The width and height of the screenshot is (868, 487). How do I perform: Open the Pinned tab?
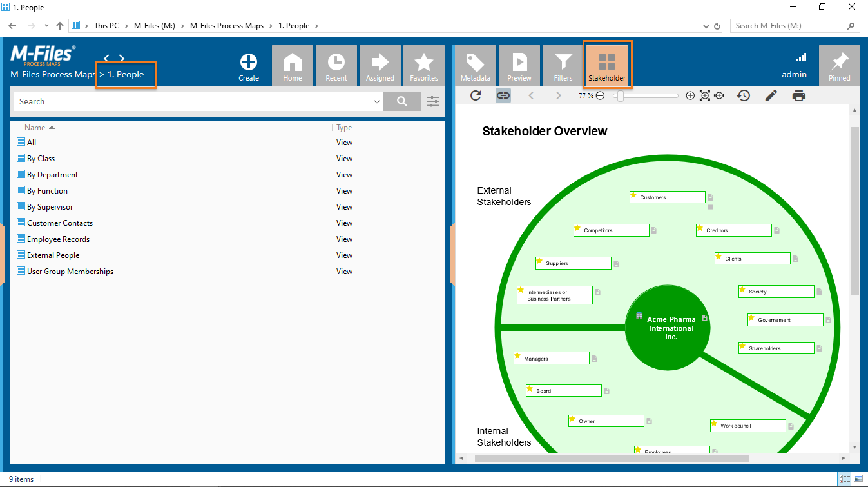(x=840, y=66)
